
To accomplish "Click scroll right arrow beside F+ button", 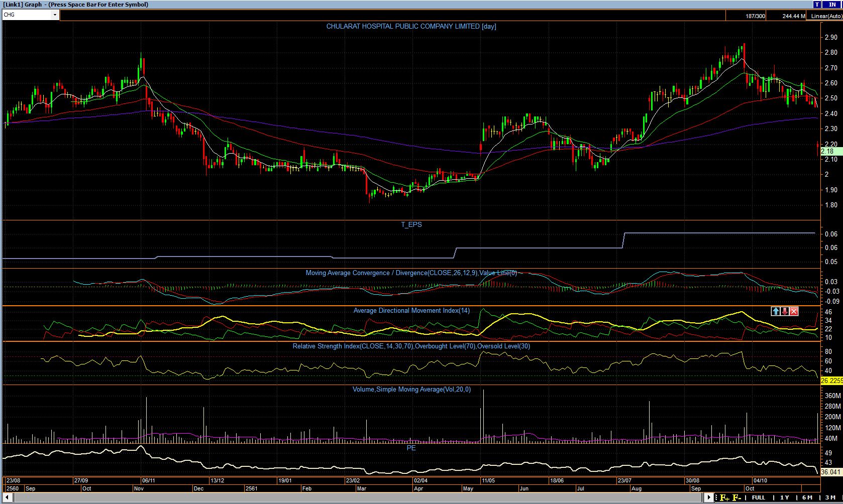I will (x=709, y=497).
